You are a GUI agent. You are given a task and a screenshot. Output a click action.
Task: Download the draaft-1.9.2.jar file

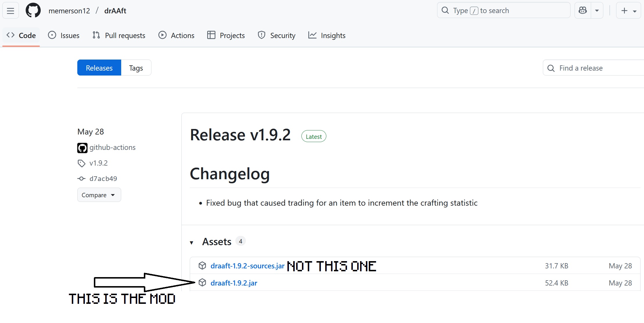[x=234, y=283]
